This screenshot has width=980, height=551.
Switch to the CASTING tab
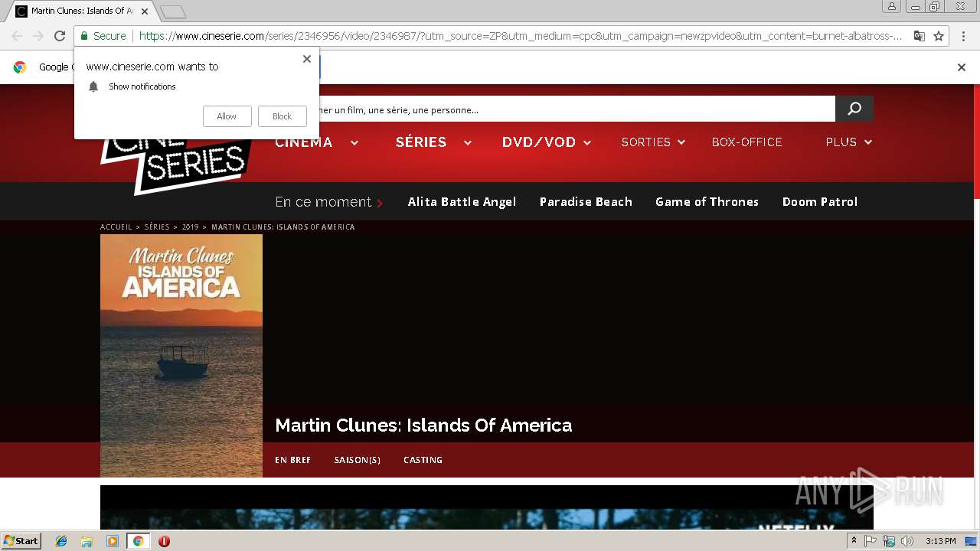pos(423,460)
